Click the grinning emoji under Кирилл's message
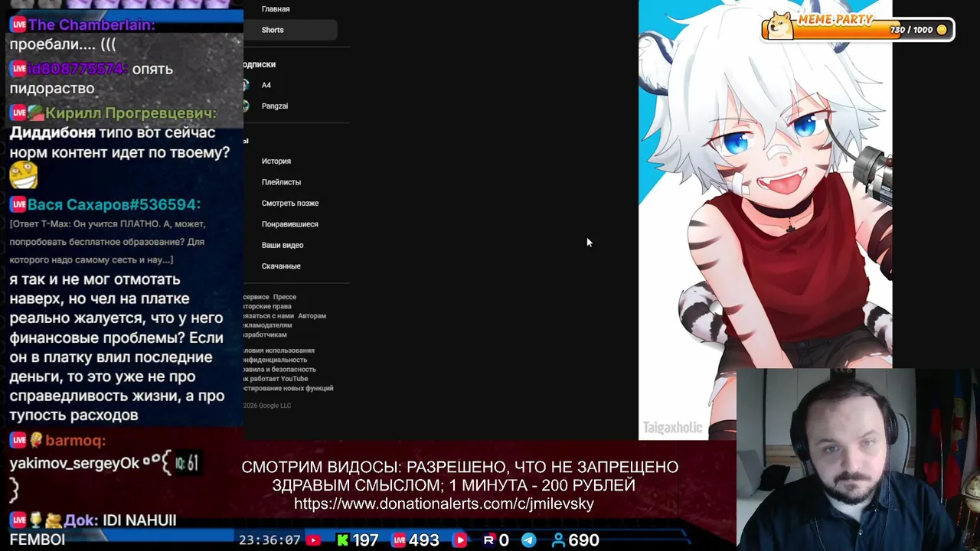 click(24, 175)
